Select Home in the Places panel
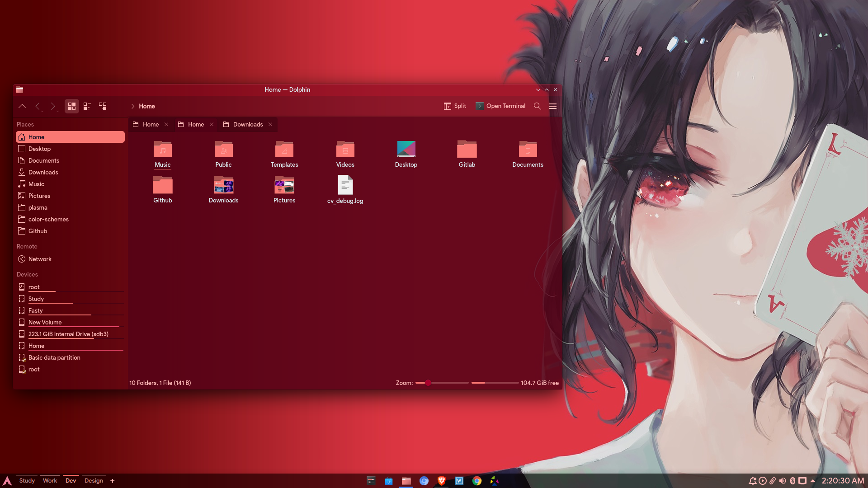Viewport: 868px width, 488px height. point(70,137)
